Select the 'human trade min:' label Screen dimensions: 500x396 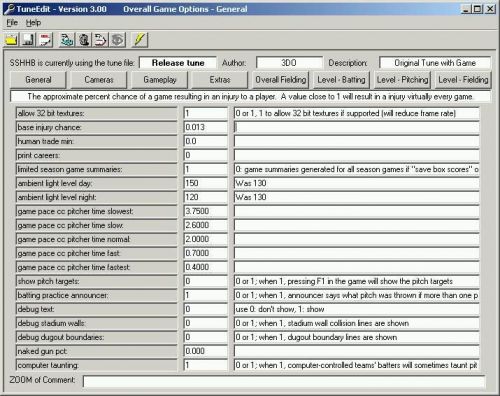pos(97,141)
